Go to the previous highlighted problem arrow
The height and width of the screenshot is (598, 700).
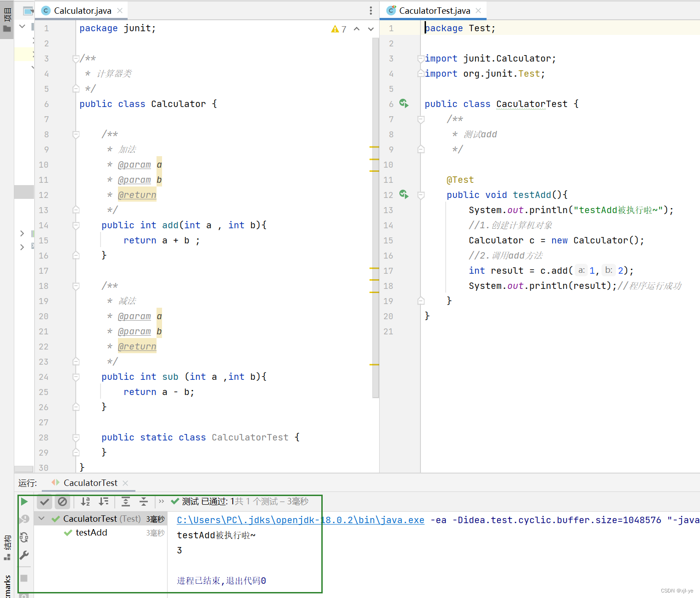pyautogui.click(x=357, y=29)
